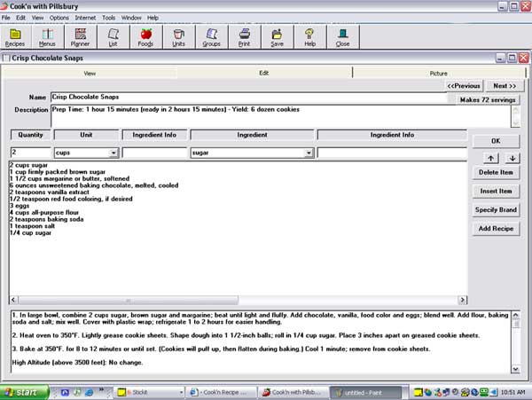Open the Stickit taskbar button
This screenshot has width=532, height=400.
(149, 393)
